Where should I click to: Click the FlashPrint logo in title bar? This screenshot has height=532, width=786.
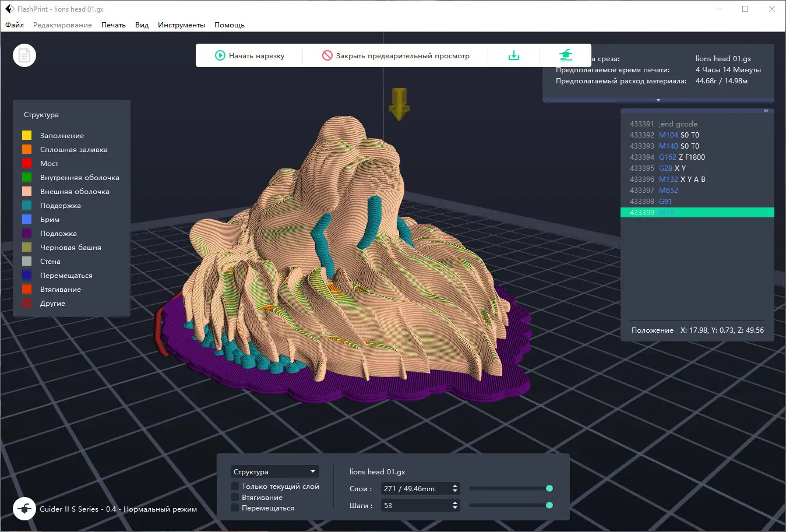(x=9, y=9)
